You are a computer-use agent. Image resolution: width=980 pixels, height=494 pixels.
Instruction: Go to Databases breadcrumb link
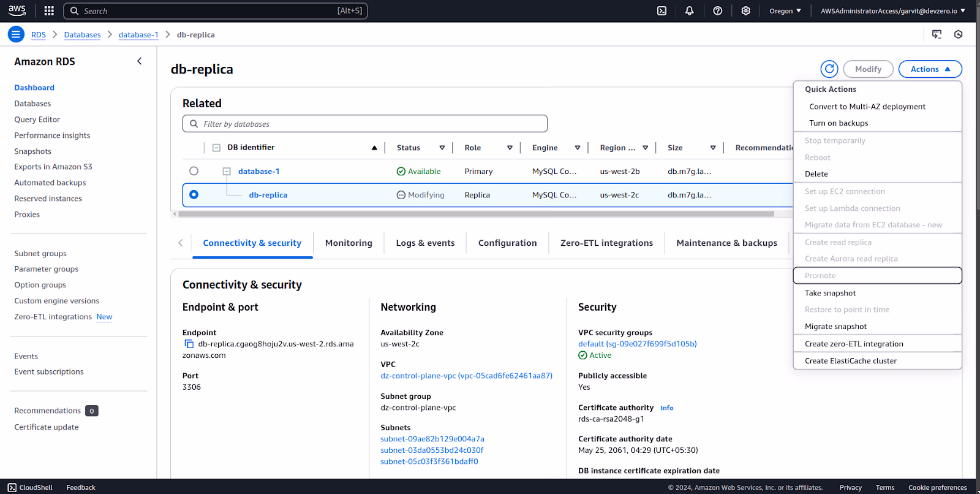(82, 35)
